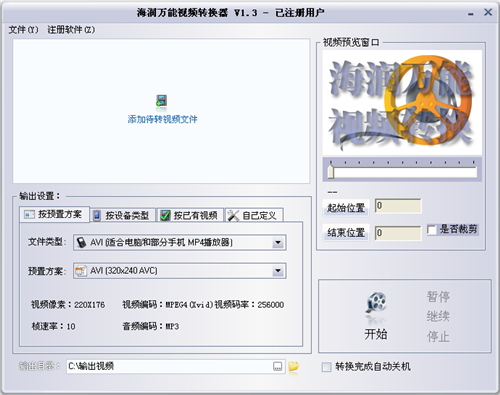Click the film reel start icon

coord(376,303)
